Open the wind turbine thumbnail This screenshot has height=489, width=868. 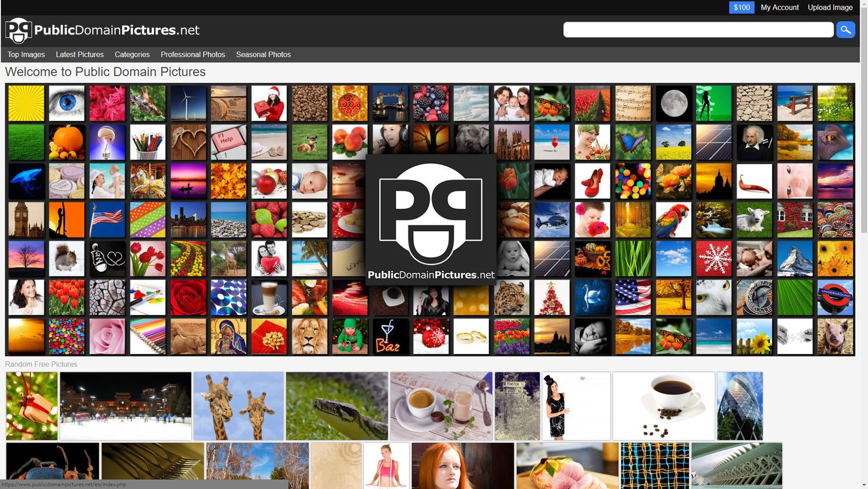(188, 103)
